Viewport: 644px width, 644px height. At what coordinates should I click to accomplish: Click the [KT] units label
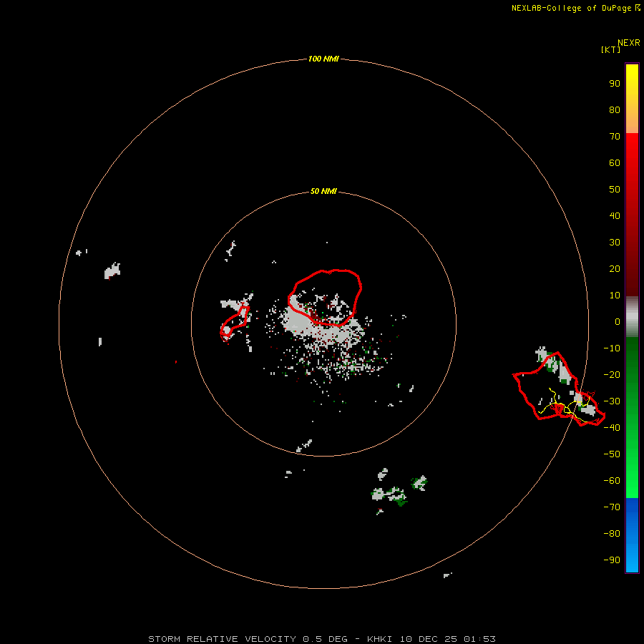(610, 49)
